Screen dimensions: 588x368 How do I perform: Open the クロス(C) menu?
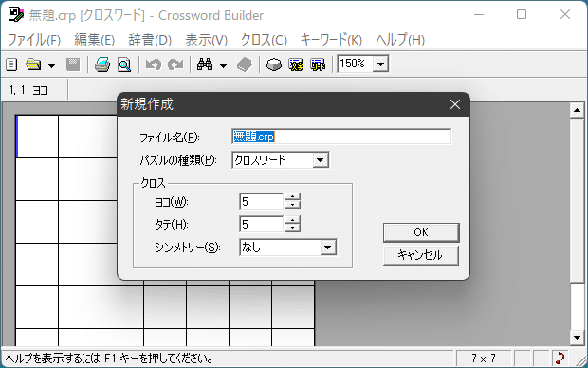tap(264, 40)
